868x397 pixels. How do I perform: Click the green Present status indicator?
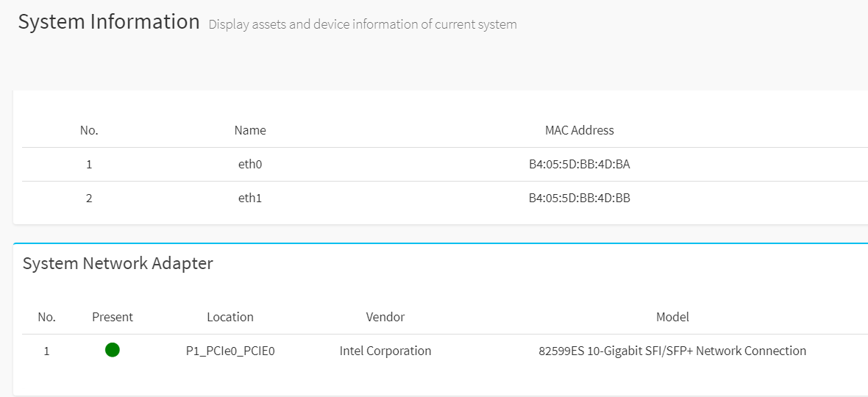(113, 350)
